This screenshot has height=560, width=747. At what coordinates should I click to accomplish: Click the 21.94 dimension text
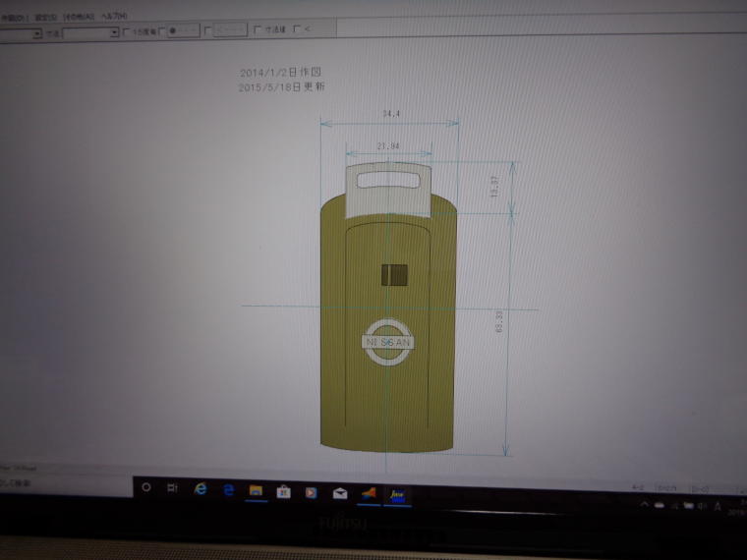[x=388, y=146]
